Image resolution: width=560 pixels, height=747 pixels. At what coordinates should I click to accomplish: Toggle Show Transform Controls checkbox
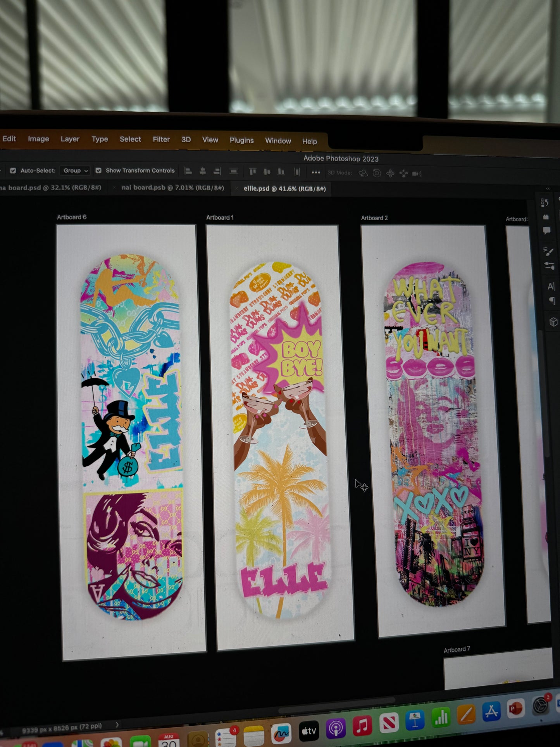(98, 171)
